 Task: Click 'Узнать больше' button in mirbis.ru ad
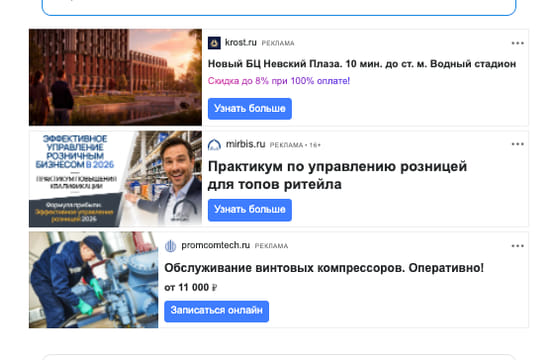(250, 210)
